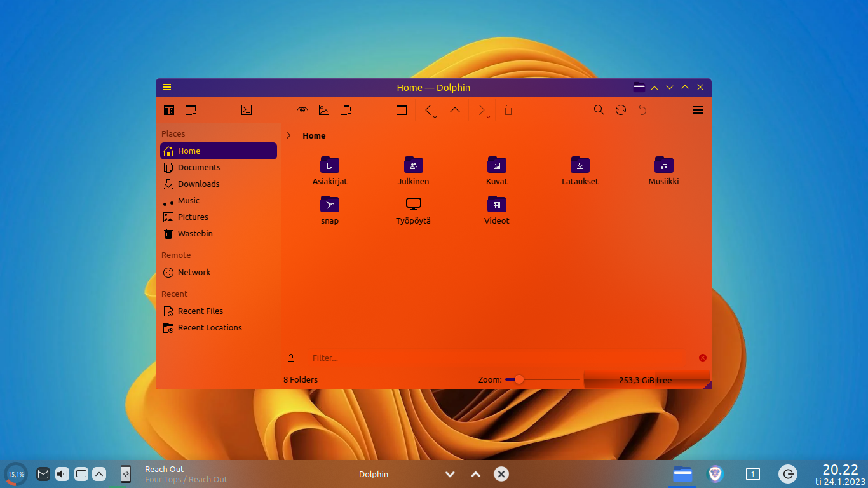Image resolution: width=868 pixels, height=488 pixels.
Task: Select the Kuvat folder
Action: (497, 171)
